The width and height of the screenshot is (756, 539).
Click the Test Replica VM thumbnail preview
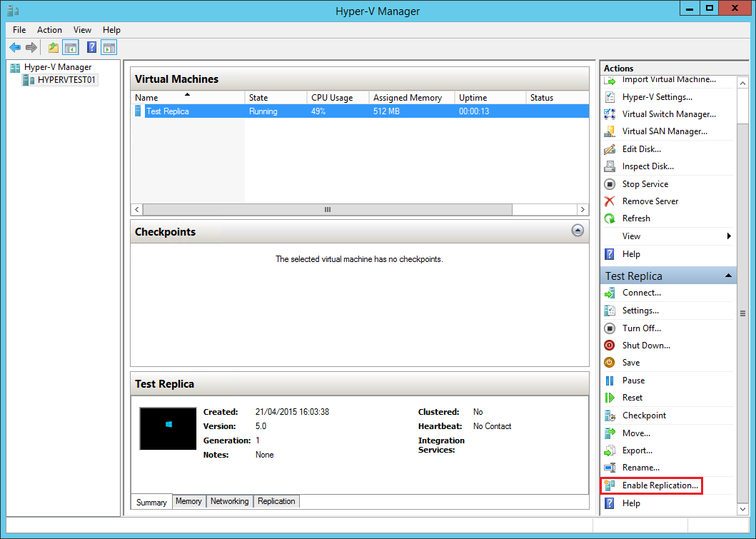tap(168, 428)
